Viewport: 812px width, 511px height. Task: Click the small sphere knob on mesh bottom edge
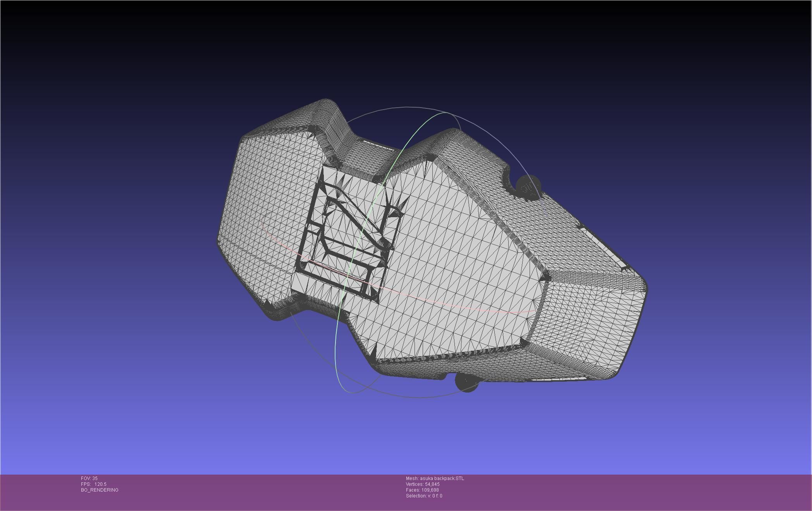pyautogui.click(x=467, y=382)
